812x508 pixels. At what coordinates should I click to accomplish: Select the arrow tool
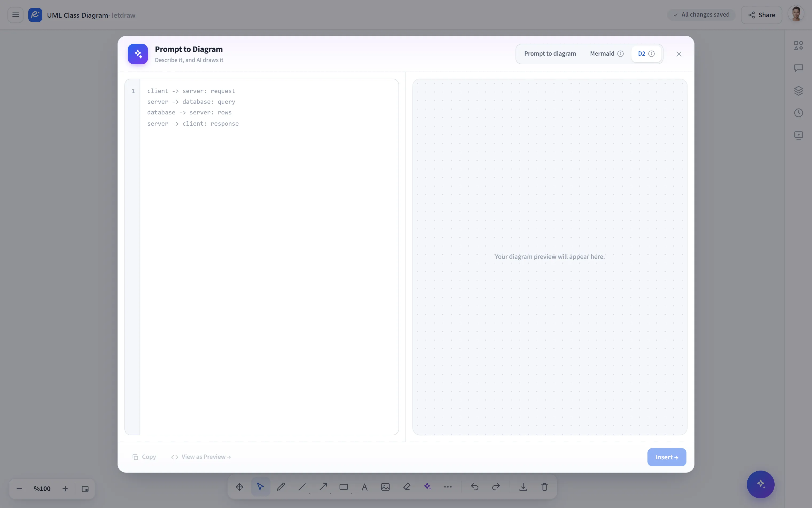323,487
